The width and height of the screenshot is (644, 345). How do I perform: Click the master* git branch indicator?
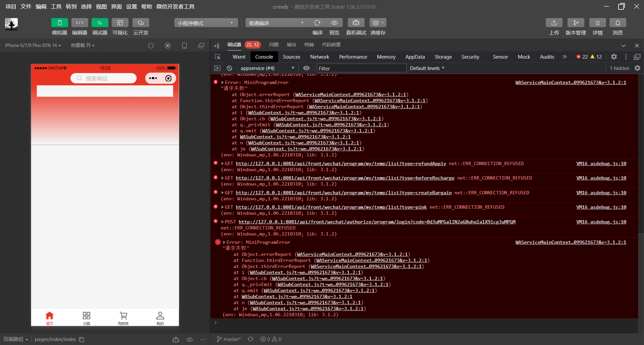(229, 339)
